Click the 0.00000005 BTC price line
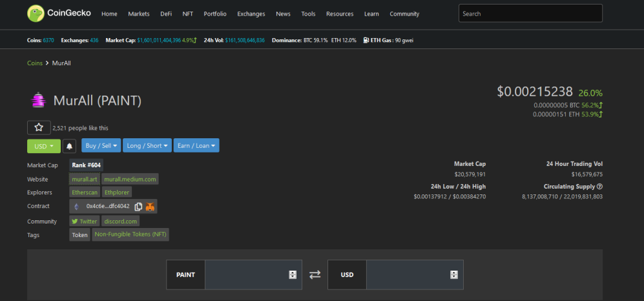644x301 pixels. pos(568,105)
